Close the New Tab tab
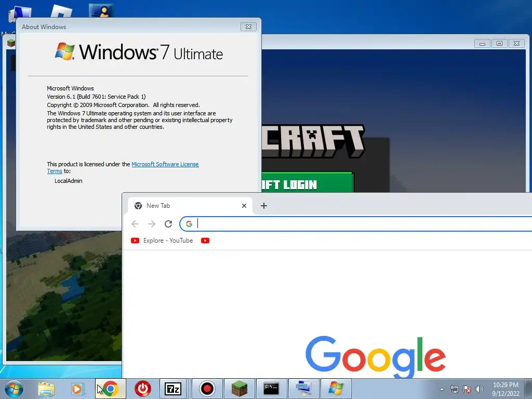This screenshot has height=399, width=532. tap(244, 206)
